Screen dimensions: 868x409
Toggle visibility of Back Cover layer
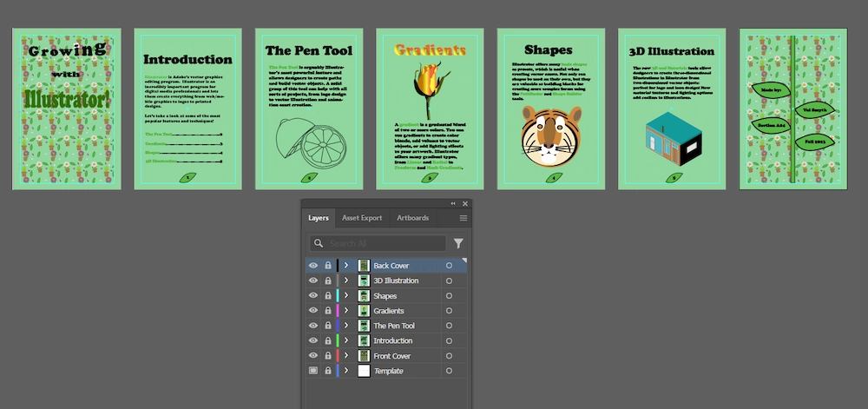(313, 266)
